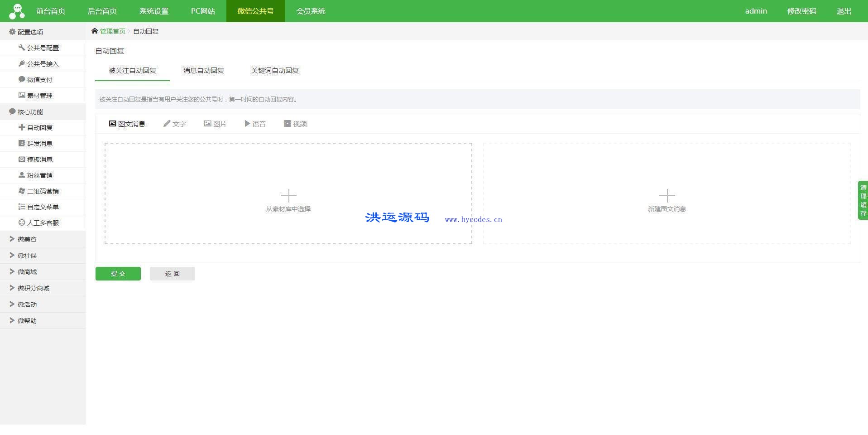The width and height of the screenshot is (868, 435).
Task: Open 会员系统 in top navigation
Action: [x=311, y=11]
